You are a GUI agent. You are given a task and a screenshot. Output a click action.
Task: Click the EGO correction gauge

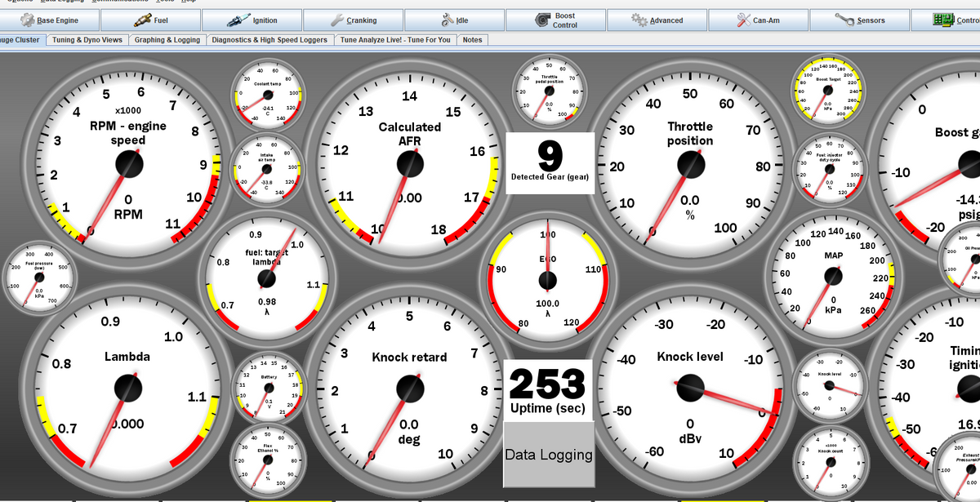[547, 280]
